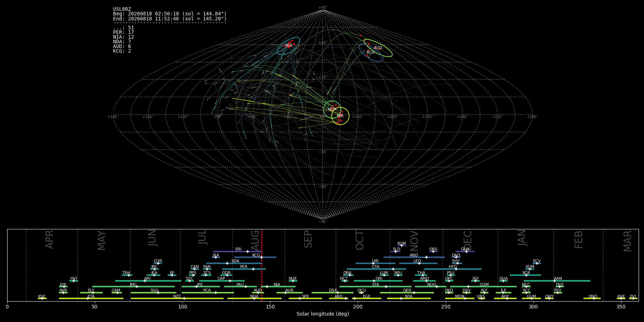The image size is (644, 322).
Task: Click the SSG shower label in timeline
Action: [154, 291]
